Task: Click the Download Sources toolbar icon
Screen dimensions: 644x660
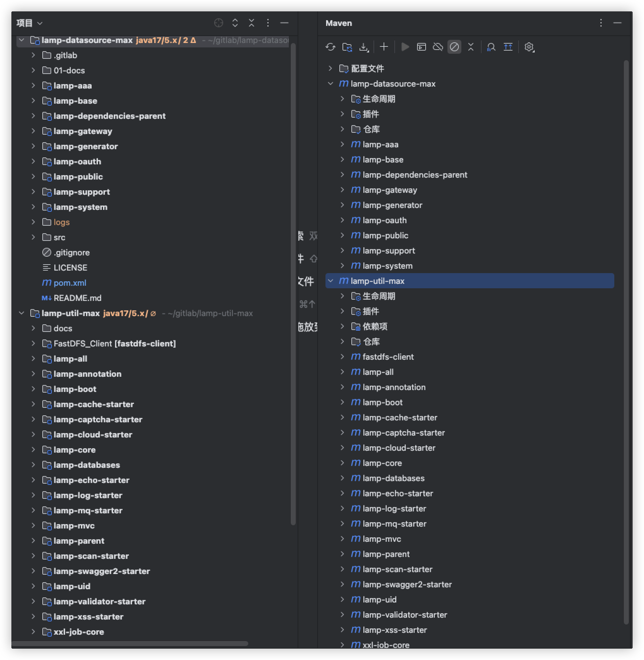Action: point(364,47)
